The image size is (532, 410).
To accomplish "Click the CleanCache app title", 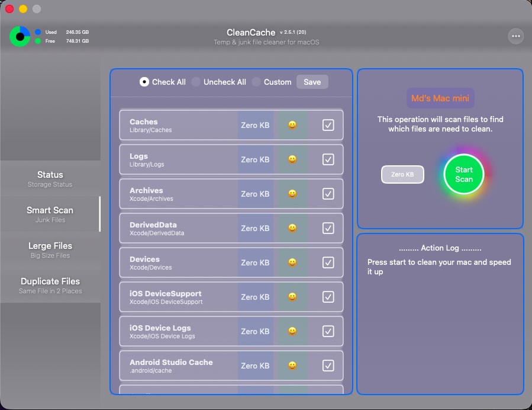I will click(x=251, y=32).
